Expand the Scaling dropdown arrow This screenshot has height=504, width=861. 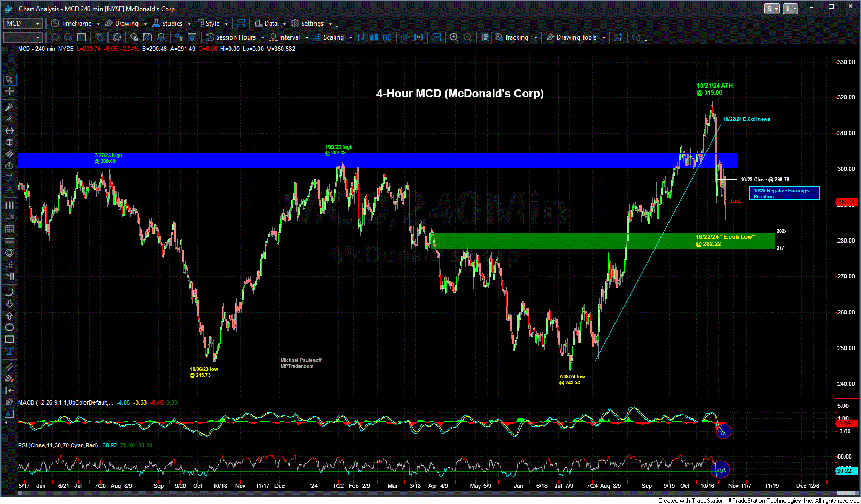coord(351,38)
